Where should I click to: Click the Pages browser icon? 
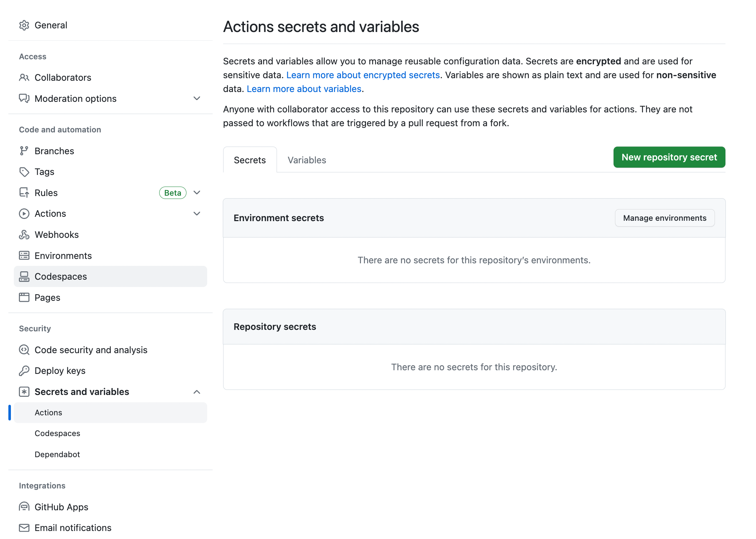[24, 298]
